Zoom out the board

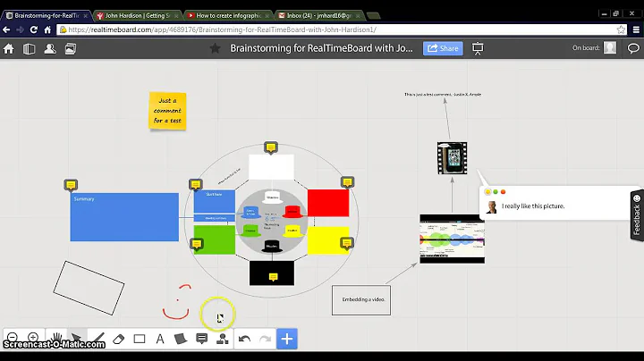pyautogui.click(x=13, y=337)
